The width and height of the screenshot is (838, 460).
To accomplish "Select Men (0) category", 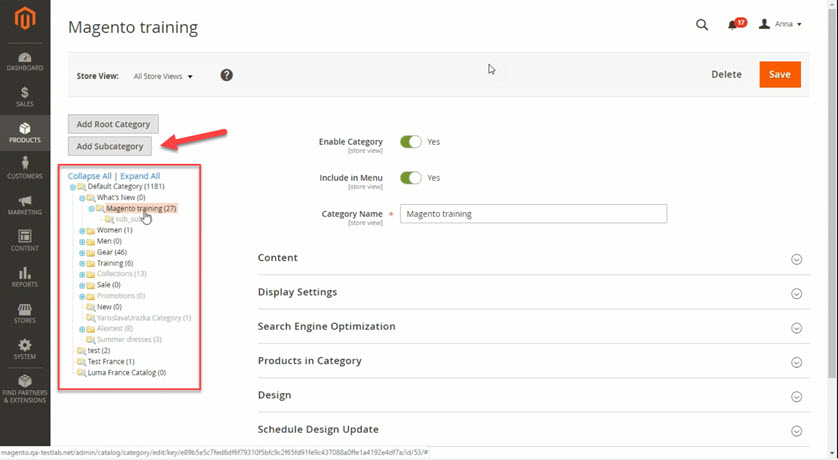I will [x=109, y=241].
